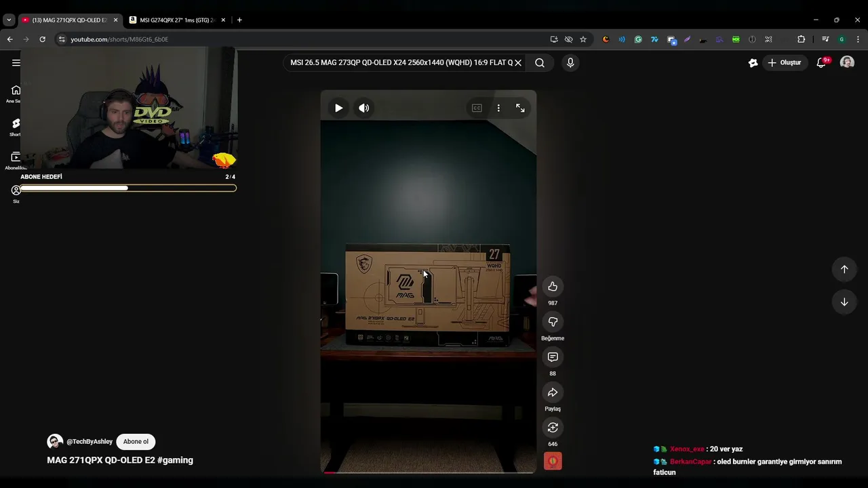Switch to the MSI G274QPX Amazon tab

click(x=178, y=20)
